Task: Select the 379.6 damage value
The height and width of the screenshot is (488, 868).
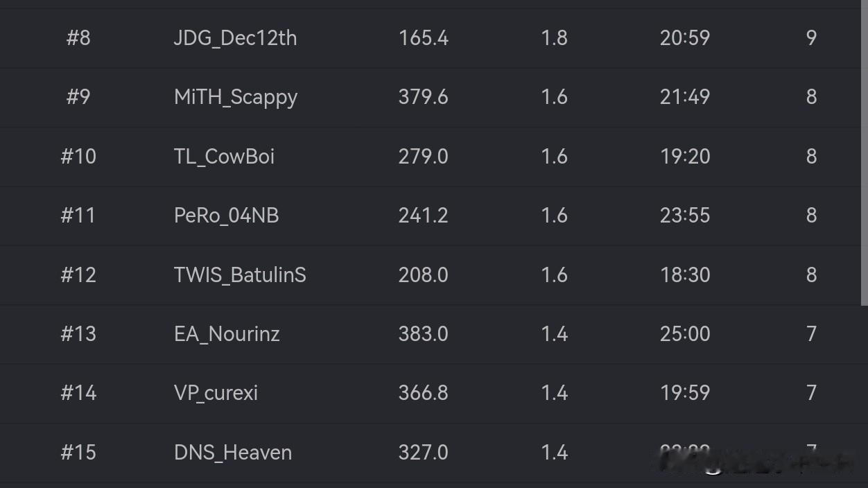Action: 423,97
